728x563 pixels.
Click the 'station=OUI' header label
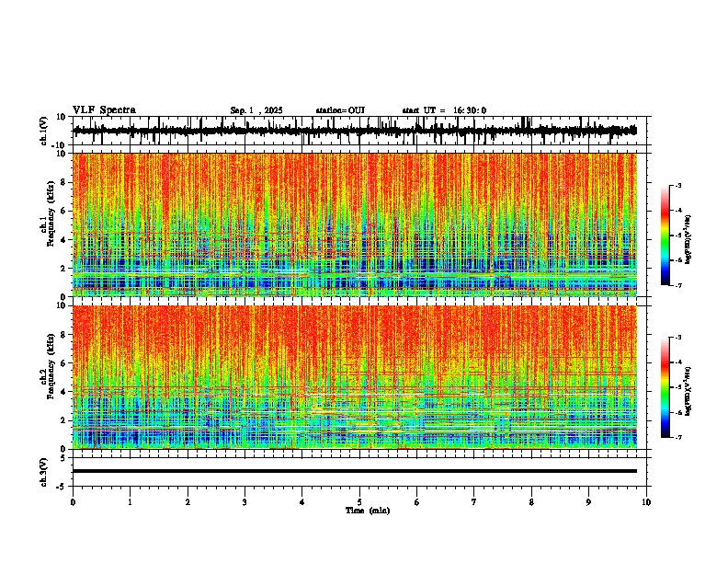click(x=340, y=110)
